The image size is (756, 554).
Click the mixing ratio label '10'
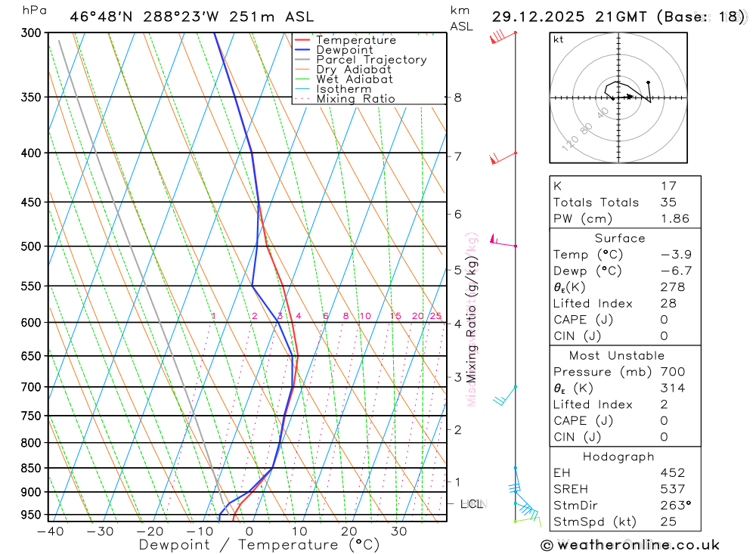365,316
